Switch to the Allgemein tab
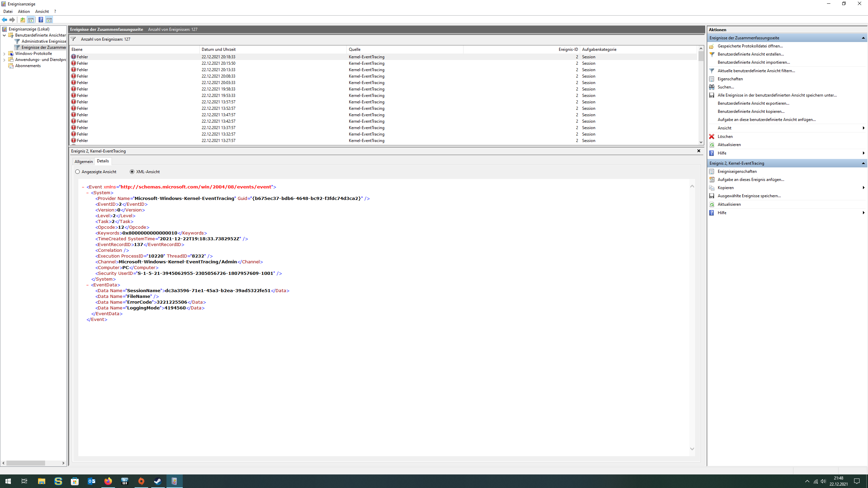Viewport: 868px width, 488px height. point(83,161)
